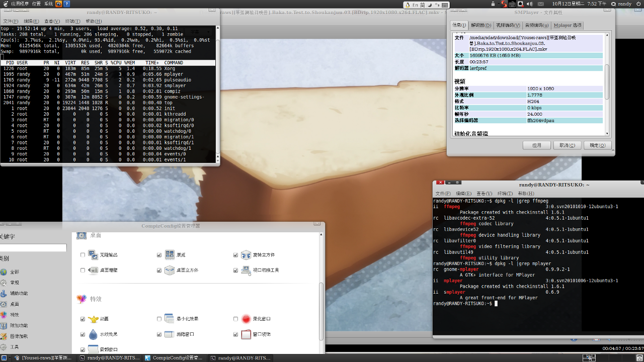Click the 应用 Apply button
This screenshot has width=644, height=362.
(x=537, y=145)
